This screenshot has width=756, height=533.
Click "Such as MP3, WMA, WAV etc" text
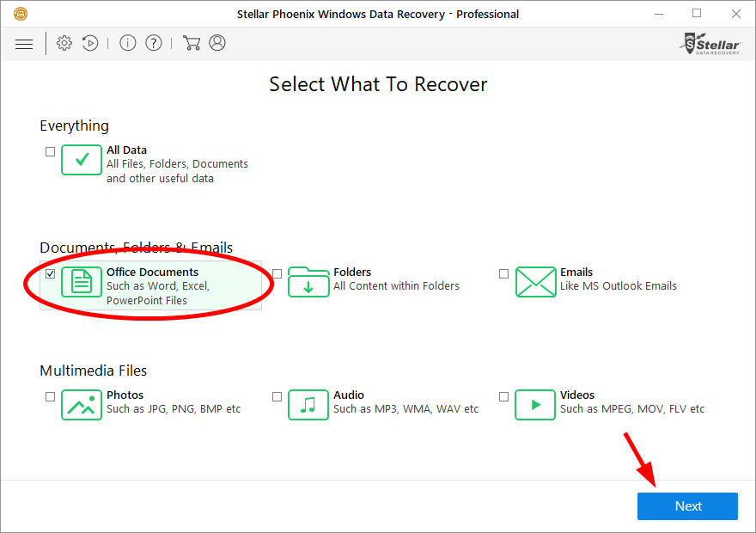pyautogui.click(x=406, y=409)
